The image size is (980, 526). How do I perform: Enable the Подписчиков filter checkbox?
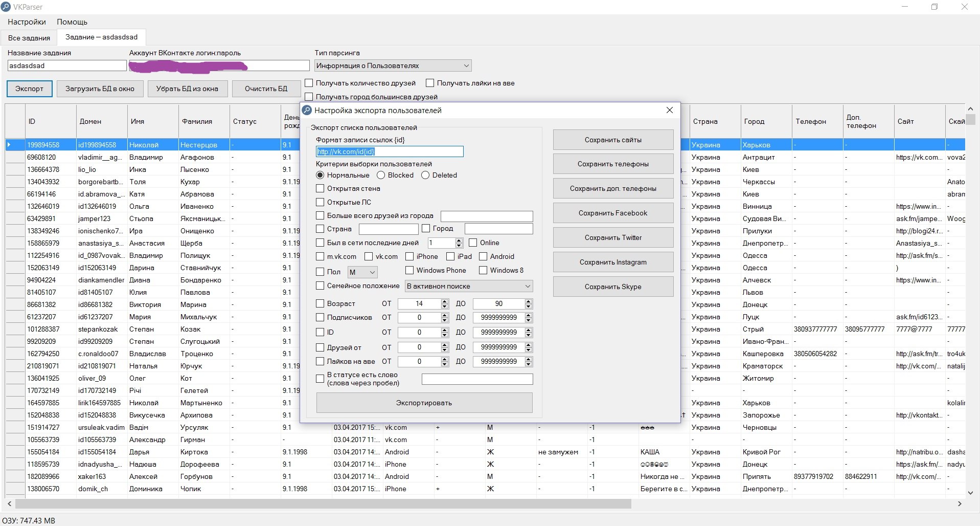click(320, 317)
